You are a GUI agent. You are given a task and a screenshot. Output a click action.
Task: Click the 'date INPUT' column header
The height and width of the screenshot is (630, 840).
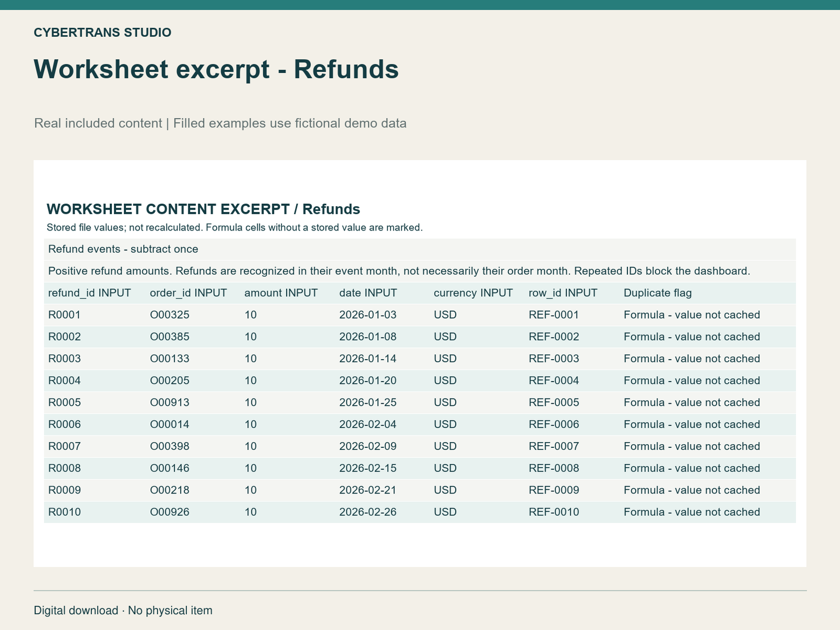368,293
